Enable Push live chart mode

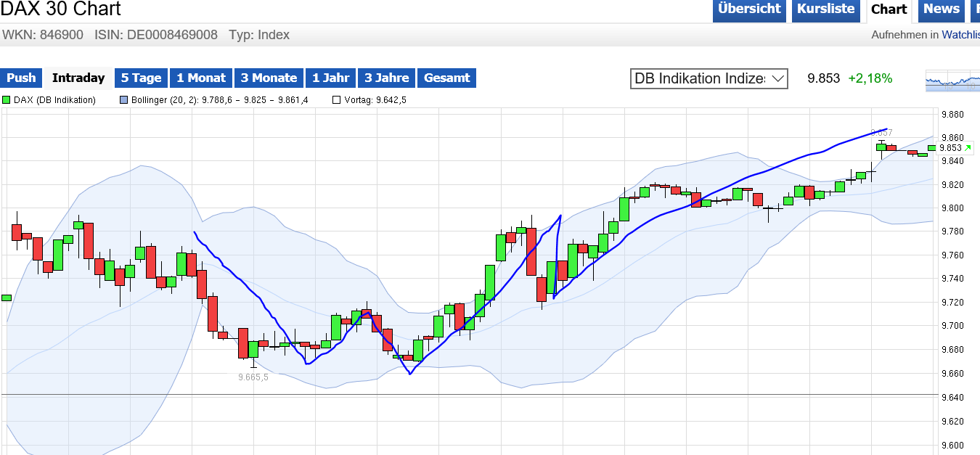(21, 78)
